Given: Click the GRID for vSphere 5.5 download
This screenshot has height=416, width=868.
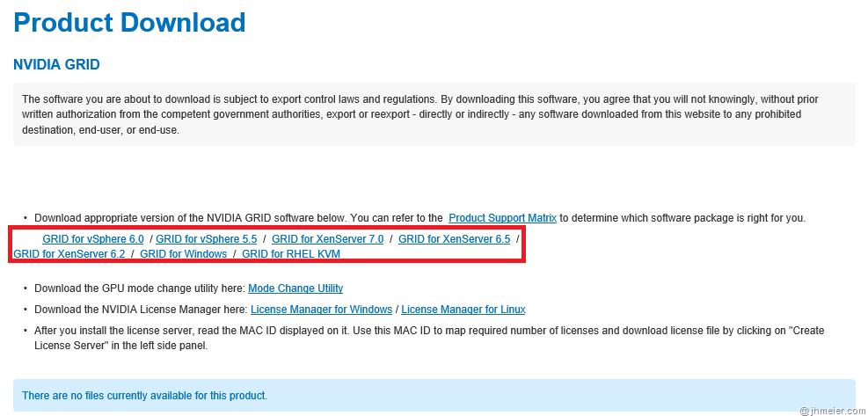Looking at the screenshot, I should coord(206,238).
